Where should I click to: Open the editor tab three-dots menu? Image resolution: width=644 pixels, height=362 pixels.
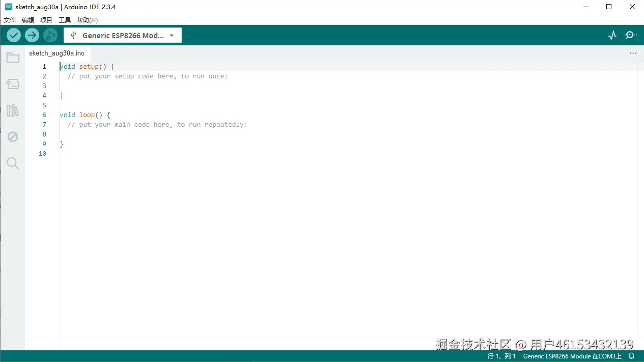(633, 53)
